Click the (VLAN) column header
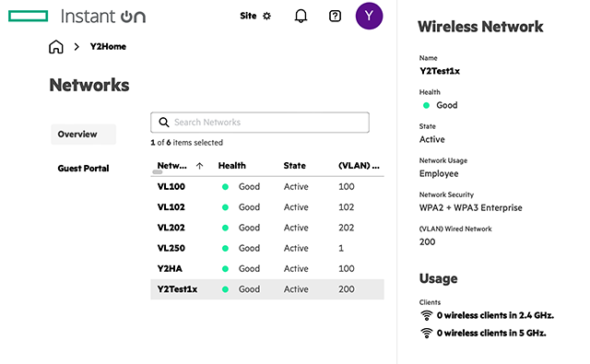The height and width of the screenshot is (364, 590). coord(359,166)
